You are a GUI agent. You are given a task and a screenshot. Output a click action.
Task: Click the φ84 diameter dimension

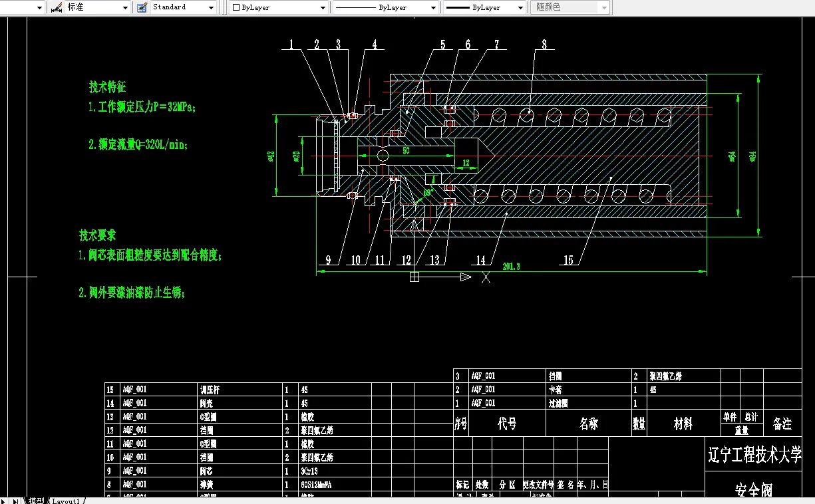pos(752,156)
